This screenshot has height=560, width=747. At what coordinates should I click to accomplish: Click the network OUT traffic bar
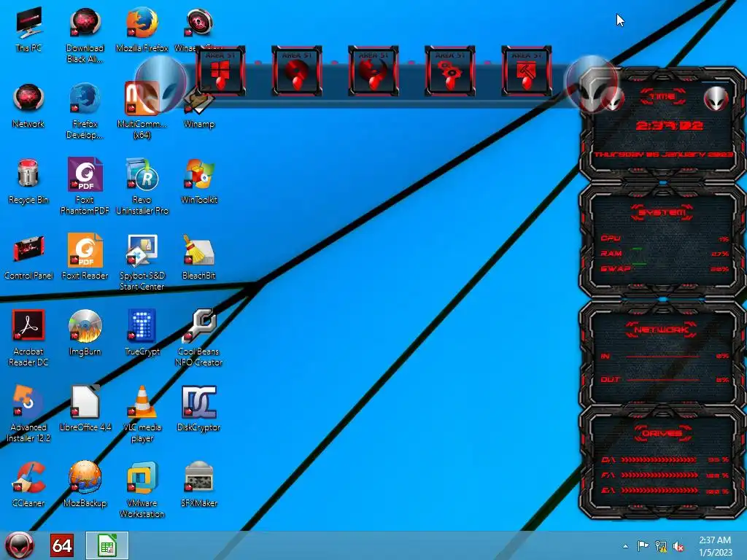tap(662, 380)
